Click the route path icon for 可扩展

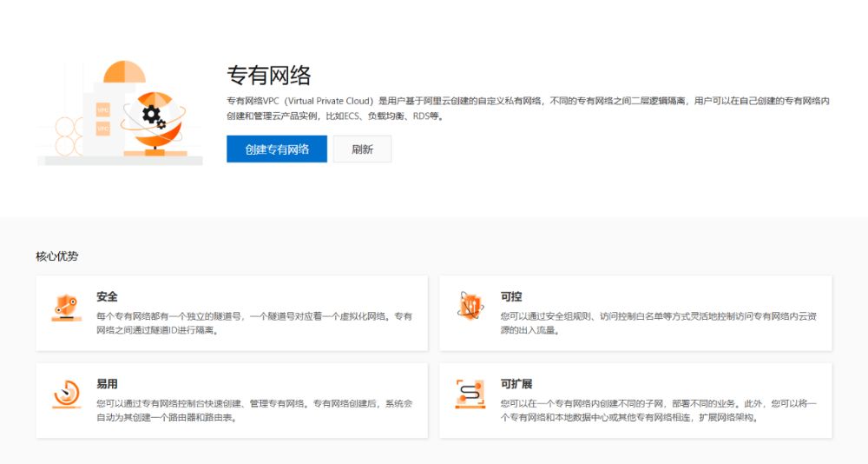[470, 394]
